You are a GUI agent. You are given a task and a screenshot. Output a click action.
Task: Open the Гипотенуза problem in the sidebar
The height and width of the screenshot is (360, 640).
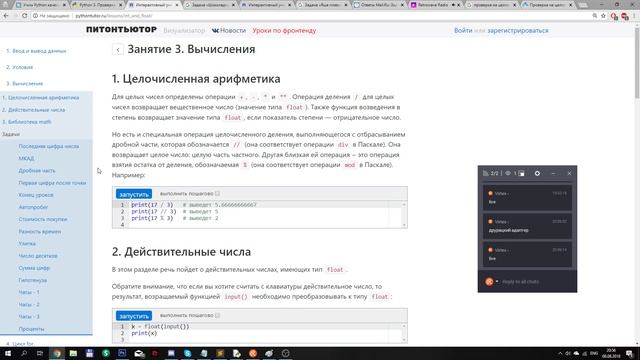(x=33, y=280)
